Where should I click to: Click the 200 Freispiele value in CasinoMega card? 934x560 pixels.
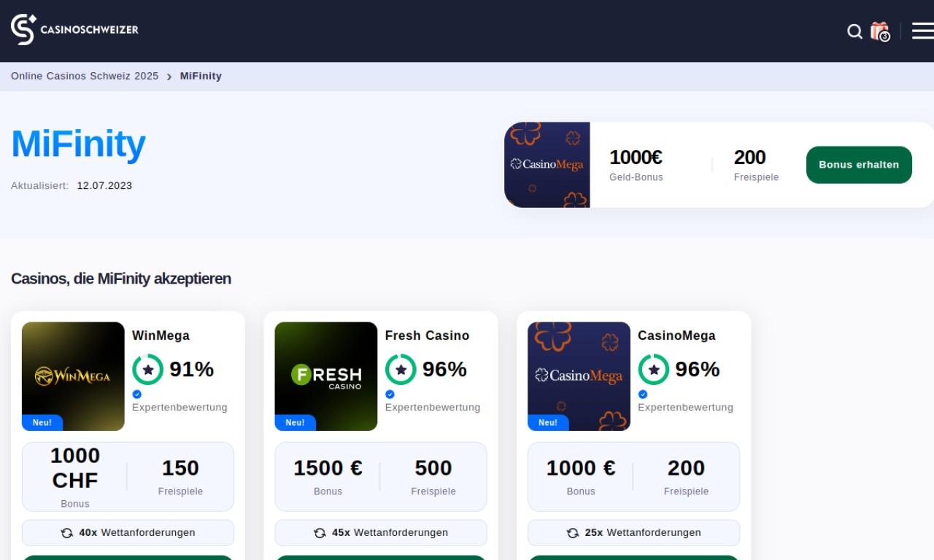[x=687, y=468]
